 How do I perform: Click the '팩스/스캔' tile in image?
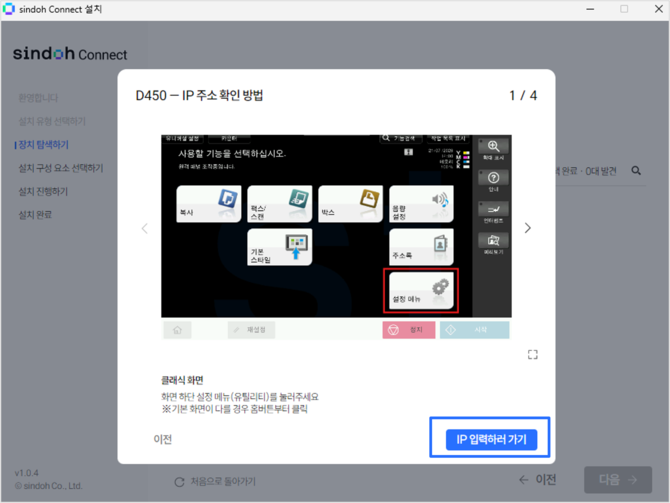pos(279,203)
